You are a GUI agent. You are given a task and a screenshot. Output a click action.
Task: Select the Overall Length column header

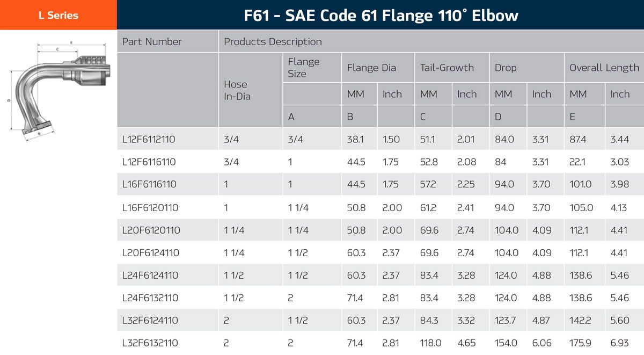(x=604, y=68)
